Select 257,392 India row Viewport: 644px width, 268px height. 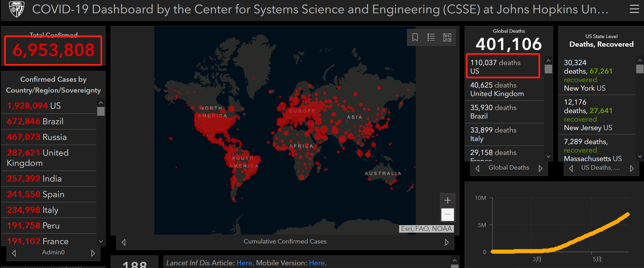49,179
